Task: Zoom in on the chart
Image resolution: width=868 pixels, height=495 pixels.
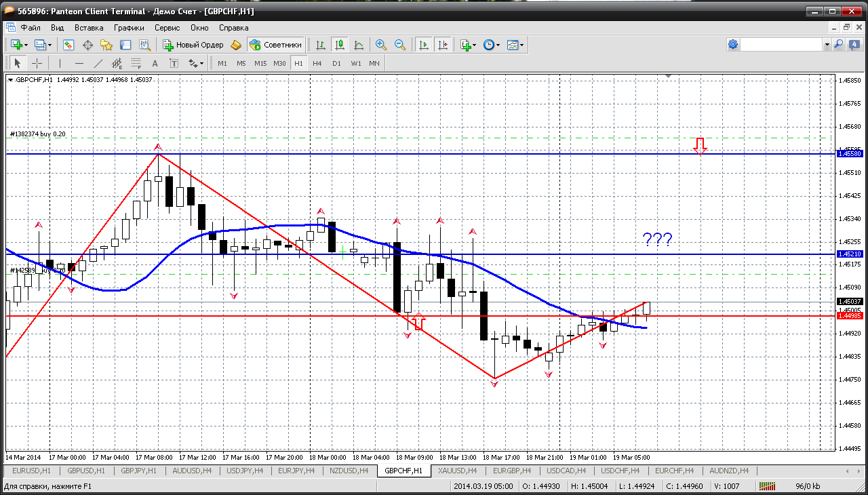Action: pos(381,45)
